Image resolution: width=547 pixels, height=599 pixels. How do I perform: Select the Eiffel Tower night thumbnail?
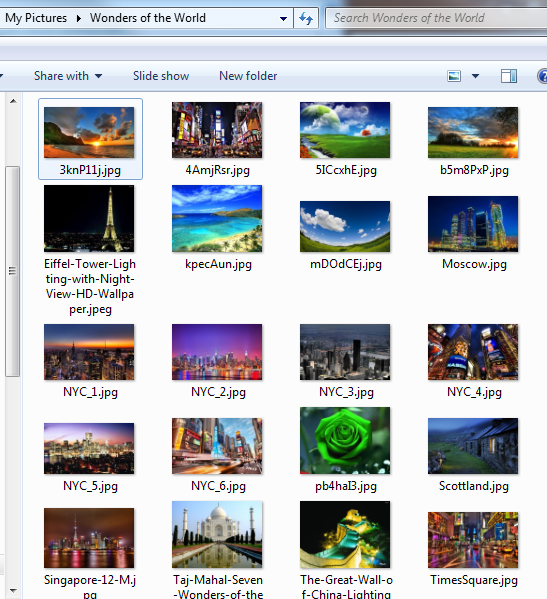[89, 219]
